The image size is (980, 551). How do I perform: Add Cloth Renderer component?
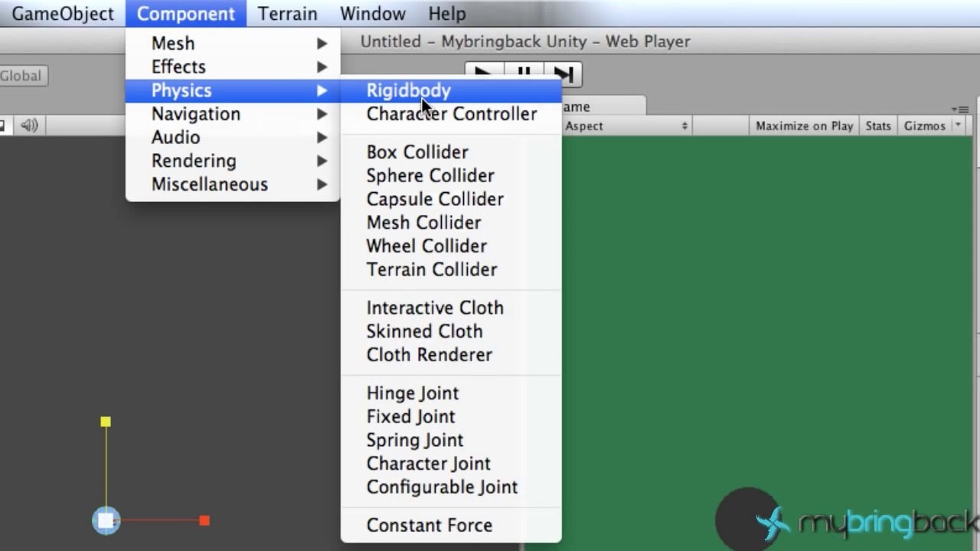click(x=451, y=355)
